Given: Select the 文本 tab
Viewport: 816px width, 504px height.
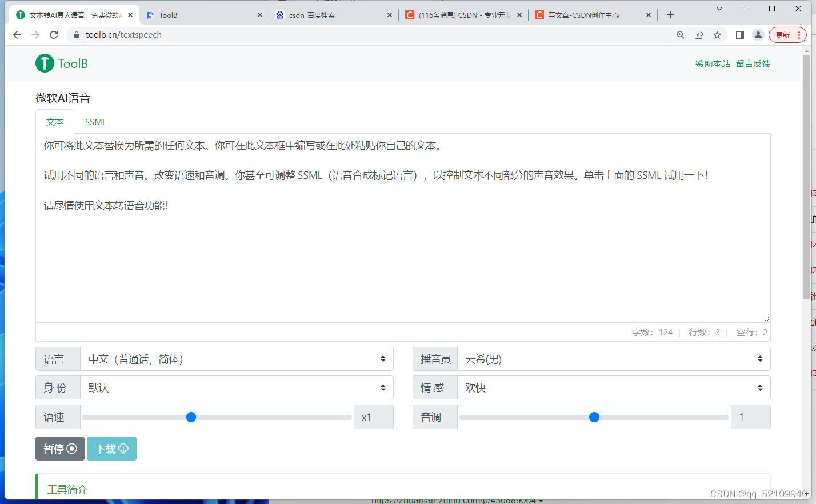Looking at the screenshot, I should 55,122.
